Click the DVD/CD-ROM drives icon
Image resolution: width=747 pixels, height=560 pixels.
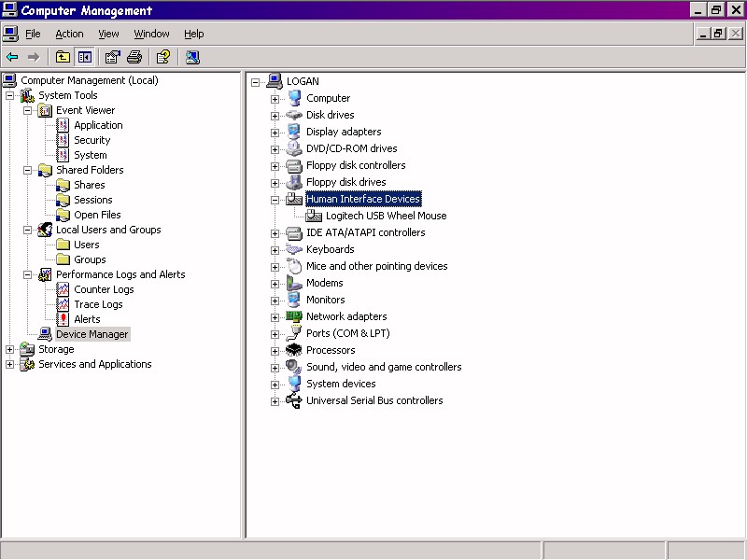tap(294, 148)
